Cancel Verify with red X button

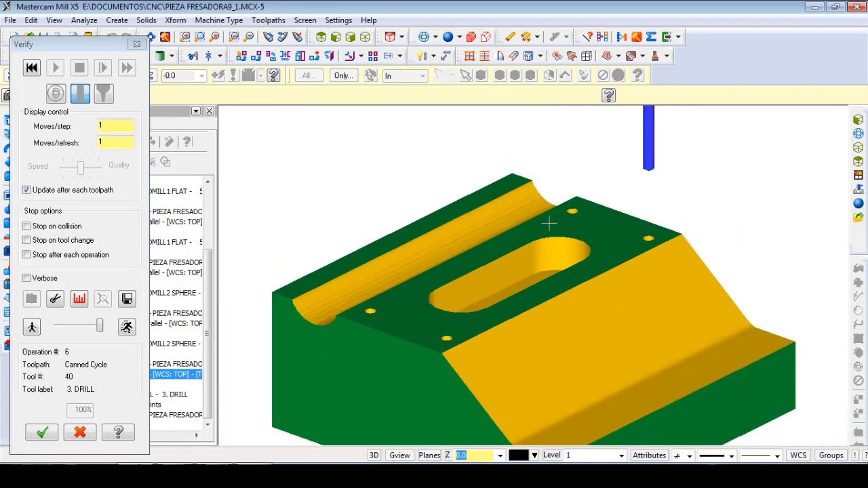pos(80,432)
